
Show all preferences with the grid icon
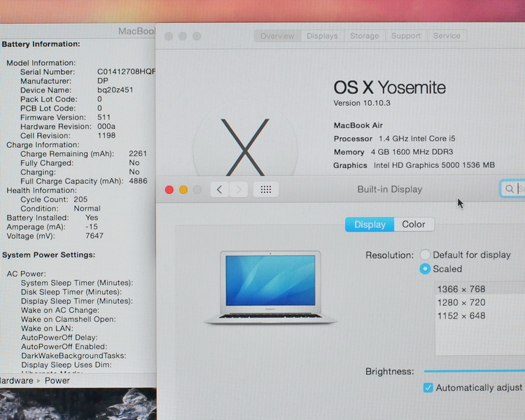point(266,190)
